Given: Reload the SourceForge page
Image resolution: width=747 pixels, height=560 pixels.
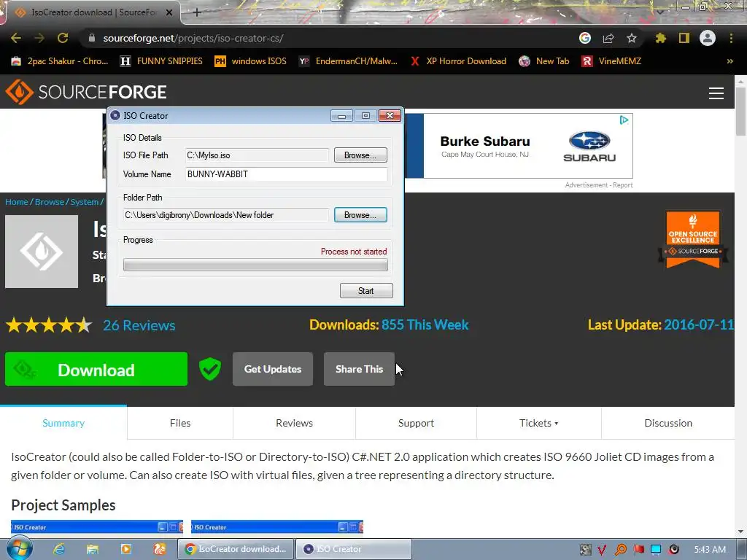Looking at the screenshot, I should 63,38.
